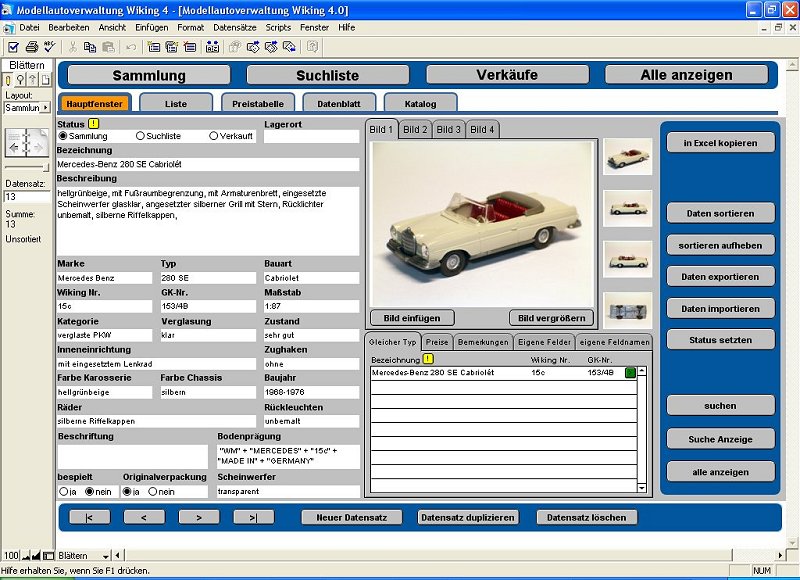Open the Layout dropdown showing Sammlun
The width and height of the screenshot is (800, 580).
click(x=27, y=108)
